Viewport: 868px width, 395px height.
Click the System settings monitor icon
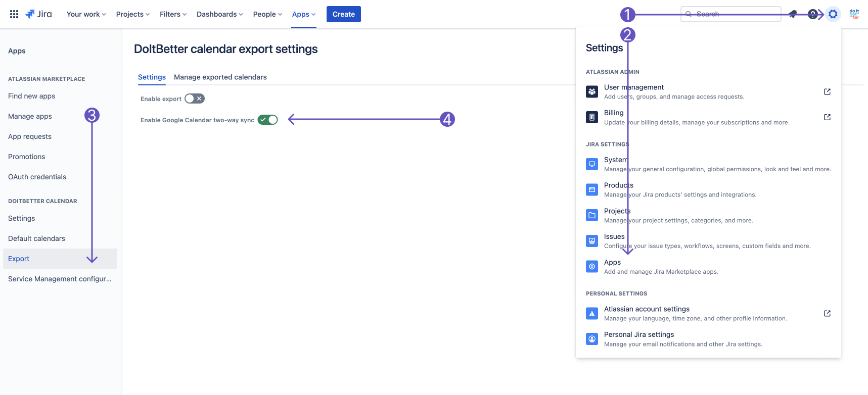tap(592, 164)
